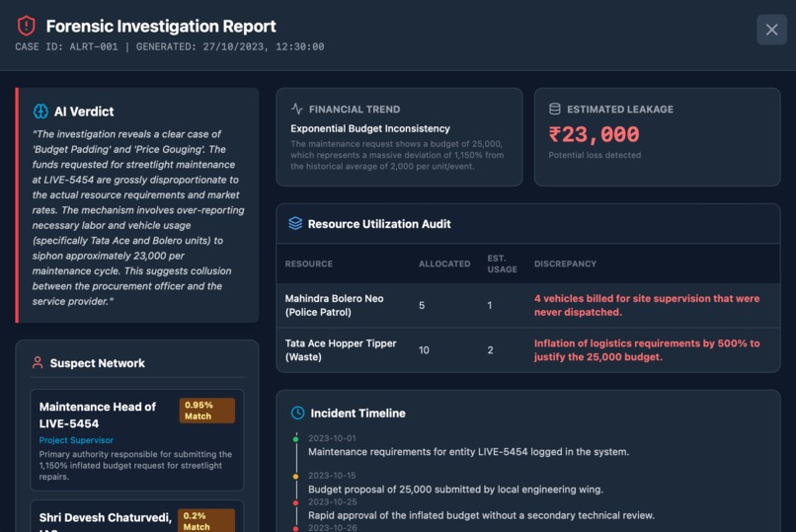Viewport: 796px width, 532px height.
Task: Click the 2023-10-26 timeline date
Action: click(x=333, y=527)
